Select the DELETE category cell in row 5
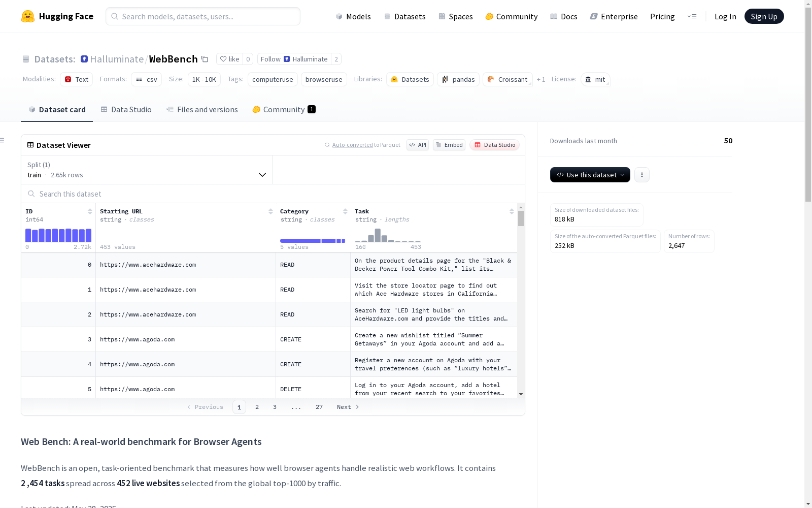Viewport: 812px width, 508px height. 313,389
